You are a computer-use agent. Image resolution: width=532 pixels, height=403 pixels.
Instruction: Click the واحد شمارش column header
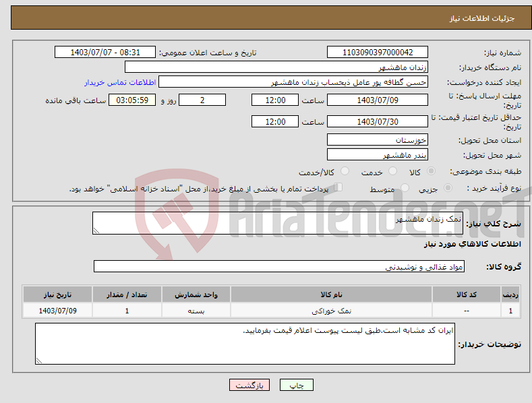pyautogui.click(x=196, y=294)
